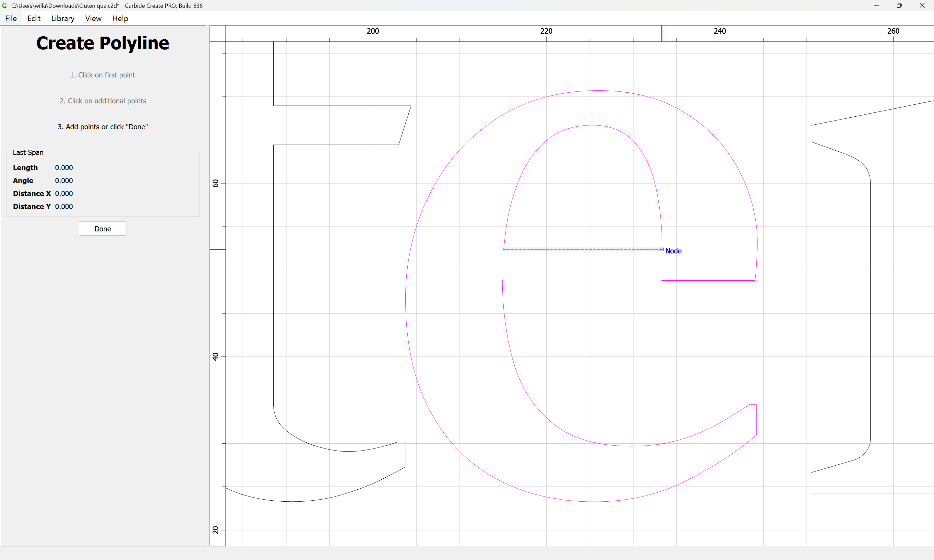Viewport: 934px width, 560px height.
Task: Click Done to finish the polyline
Action: click(x=103, y=229)
